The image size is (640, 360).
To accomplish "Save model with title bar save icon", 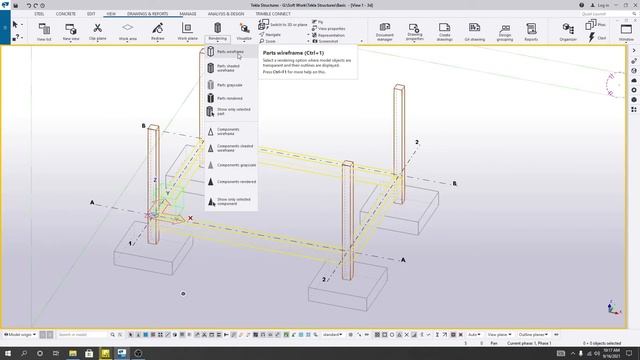I will pyautogui.click(x=16, y=5).
